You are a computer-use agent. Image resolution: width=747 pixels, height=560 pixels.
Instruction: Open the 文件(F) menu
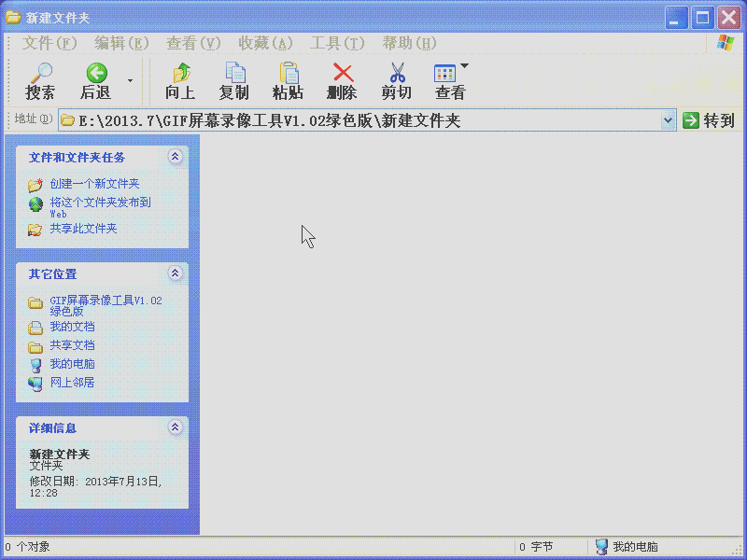click(49, 43)
